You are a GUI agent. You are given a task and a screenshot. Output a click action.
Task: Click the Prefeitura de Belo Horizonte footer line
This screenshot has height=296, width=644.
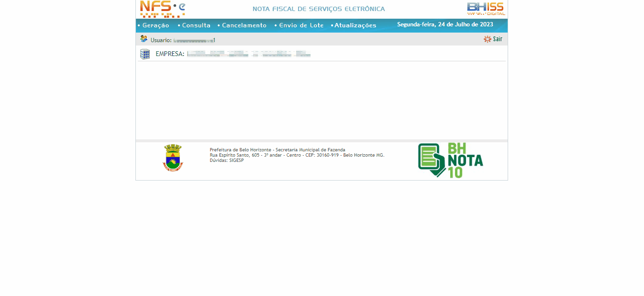click(278, 150)
